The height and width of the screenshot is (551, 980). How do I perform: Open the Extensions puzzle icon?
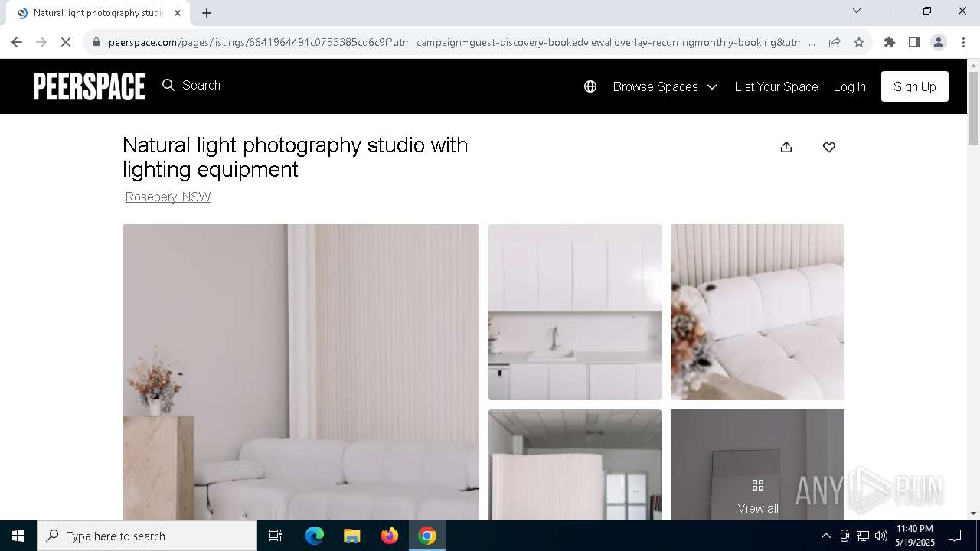point(890,42)
